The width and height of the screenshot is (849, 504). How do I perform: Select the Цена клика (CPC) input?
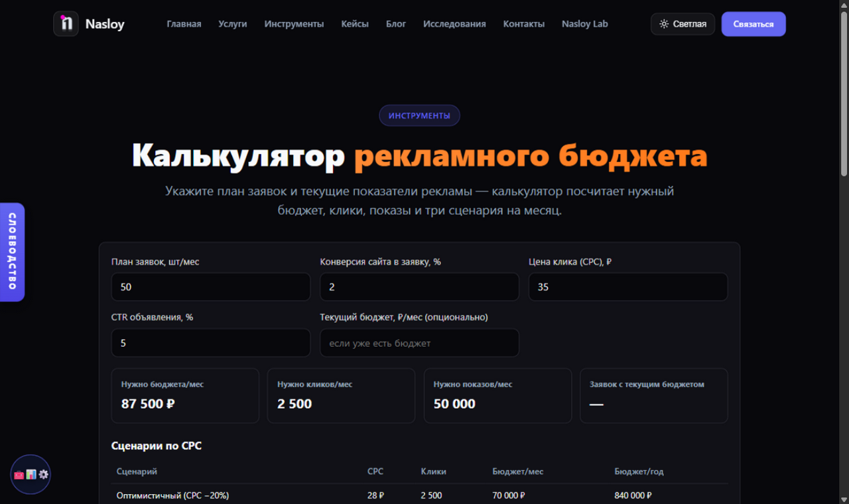tap(628, 287)
